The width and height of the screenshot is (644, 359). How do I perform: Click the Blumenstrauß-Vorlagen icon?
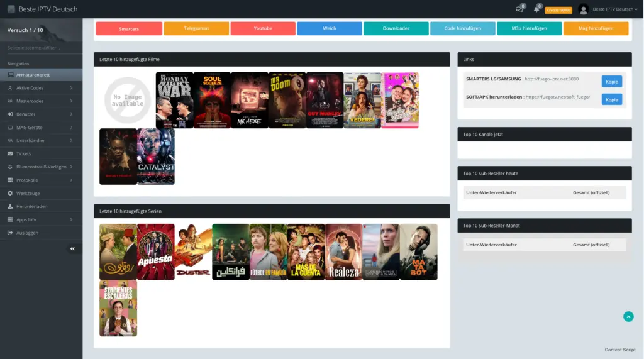(10, 167)
